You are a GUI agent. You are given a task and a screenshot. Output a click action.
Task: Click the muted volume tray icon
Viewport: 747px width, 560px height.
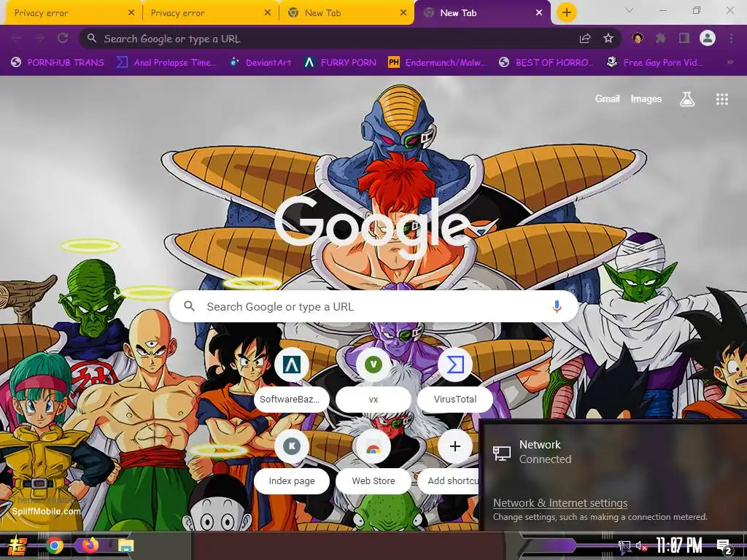click(641, 546)
